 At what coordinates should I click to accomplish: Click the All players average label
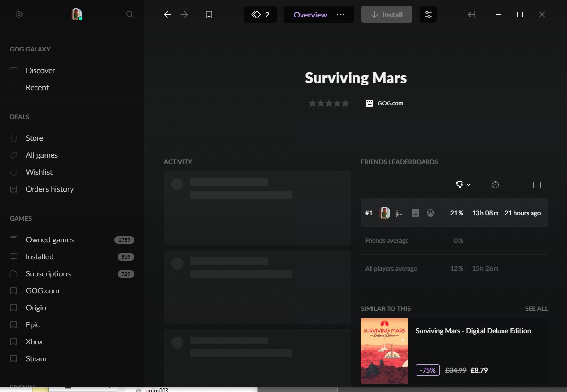click(x=391, y=269)
